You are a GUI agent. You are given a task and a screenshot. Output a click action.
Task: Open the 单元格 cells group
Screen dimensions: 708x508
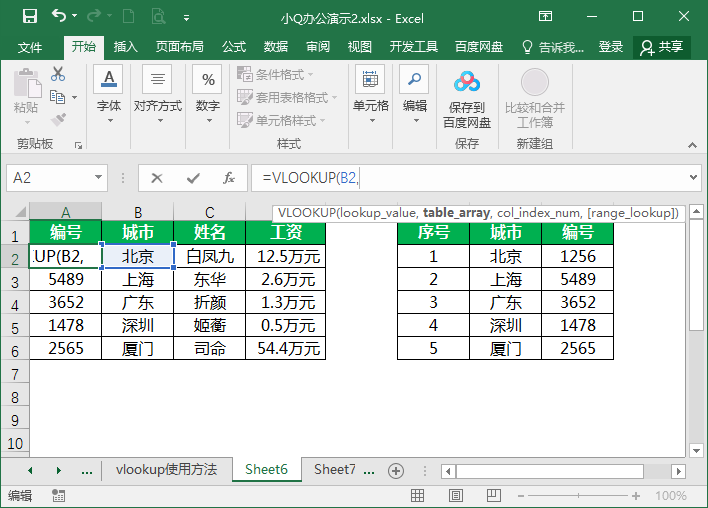371,94
